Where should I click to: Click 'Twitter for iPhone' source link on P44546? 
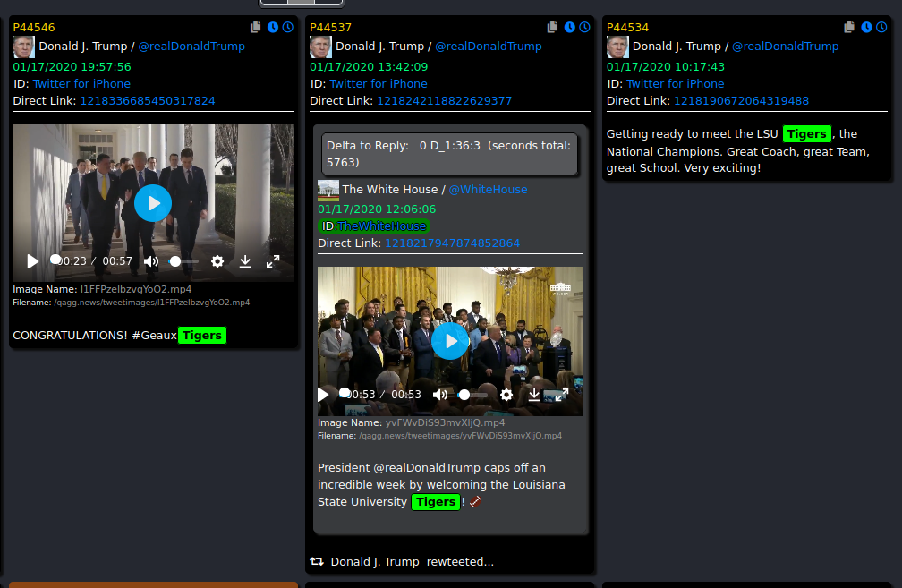click(x=81, y=84)
